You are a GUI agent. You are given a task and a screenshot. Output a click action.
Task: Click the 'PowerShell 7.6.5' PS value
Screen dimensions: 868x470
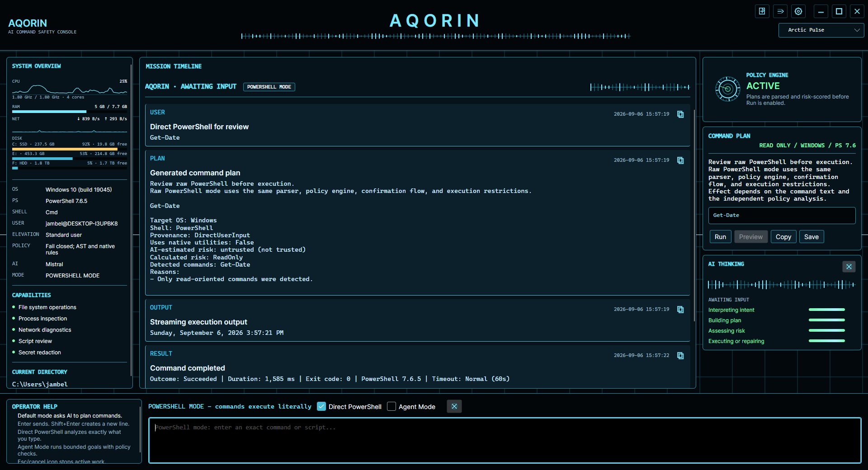66,201
